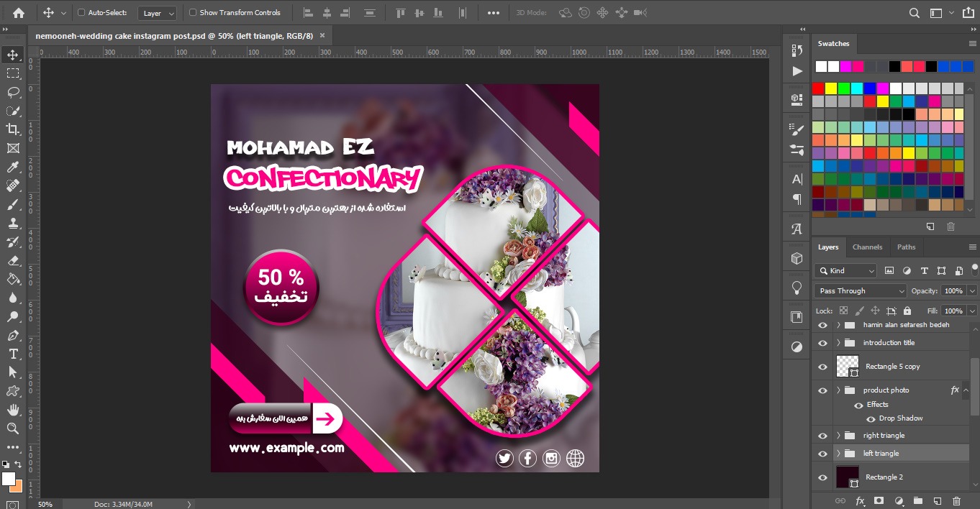Activate the Zoom tool in the toolbox

pos(13,428)
